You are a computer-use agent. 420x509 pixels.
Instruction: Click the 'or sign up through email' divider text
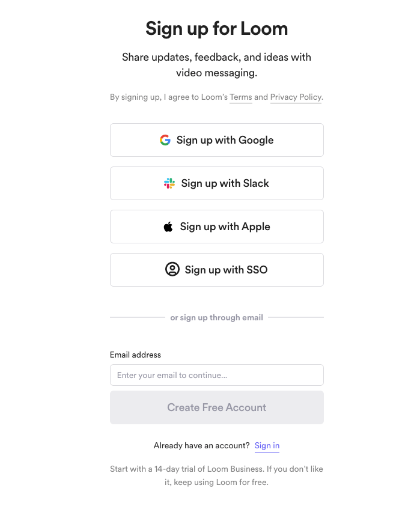[216, 317]
